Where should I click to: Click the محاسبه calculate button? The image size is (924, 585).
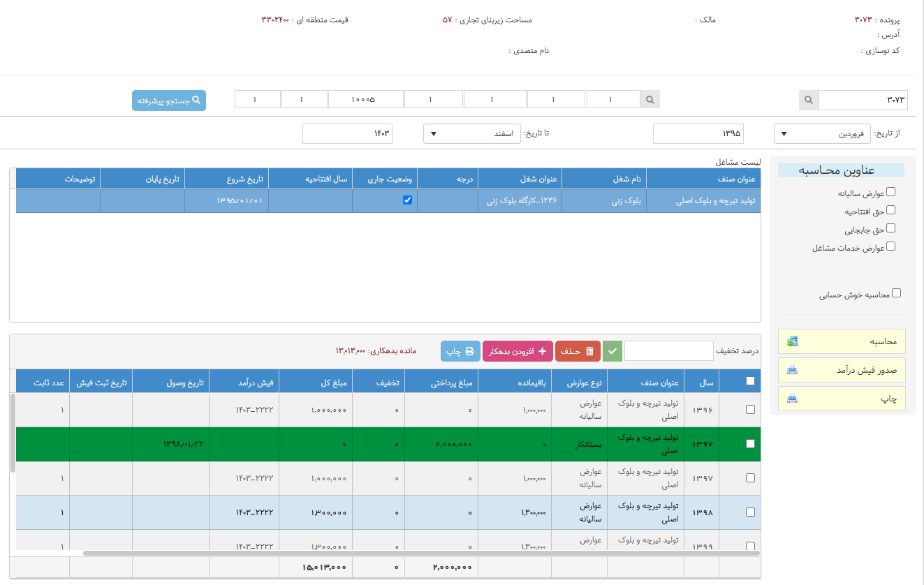pos(842,341)
